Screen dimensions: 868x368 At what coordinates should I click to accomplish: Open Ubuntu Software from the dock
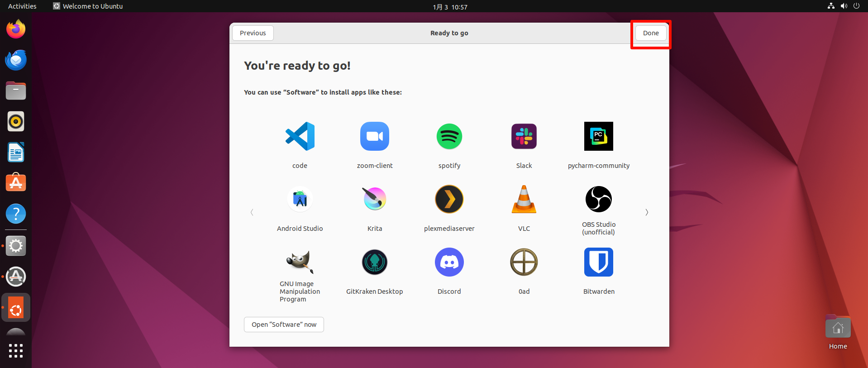[x=16, y=183]
